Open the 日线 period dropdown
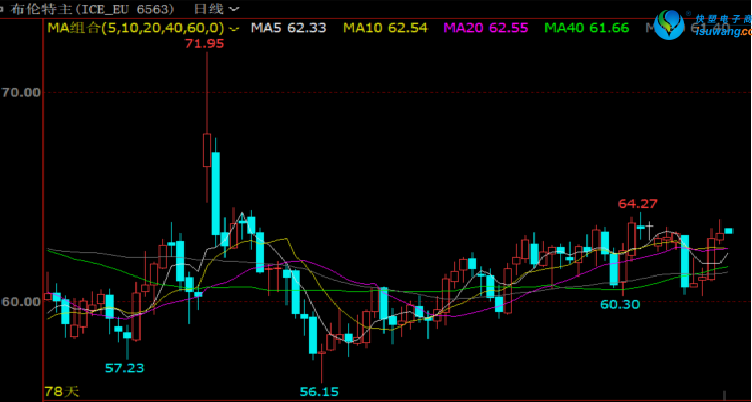Viewport: 752px width, 402px height. click(x=216, y=8)
